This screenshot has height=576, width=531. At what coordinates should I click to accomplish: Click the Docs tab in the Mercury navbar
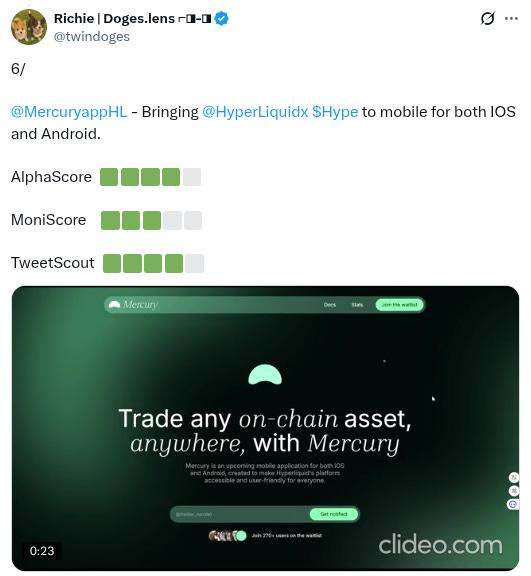(330, 305)
